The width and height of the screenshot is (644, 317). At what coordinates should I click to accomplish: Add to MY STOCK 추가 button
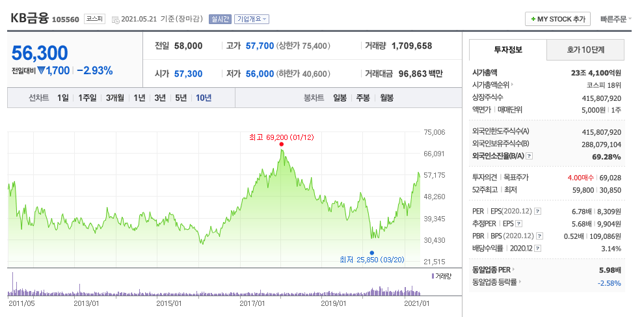coord(557,19)
